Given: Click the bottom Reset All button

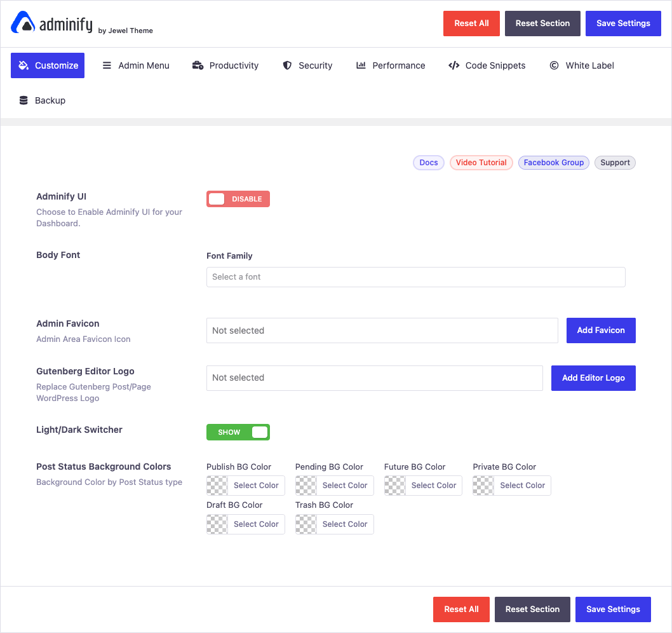Looking at the screenshot, I should (461, 609).
